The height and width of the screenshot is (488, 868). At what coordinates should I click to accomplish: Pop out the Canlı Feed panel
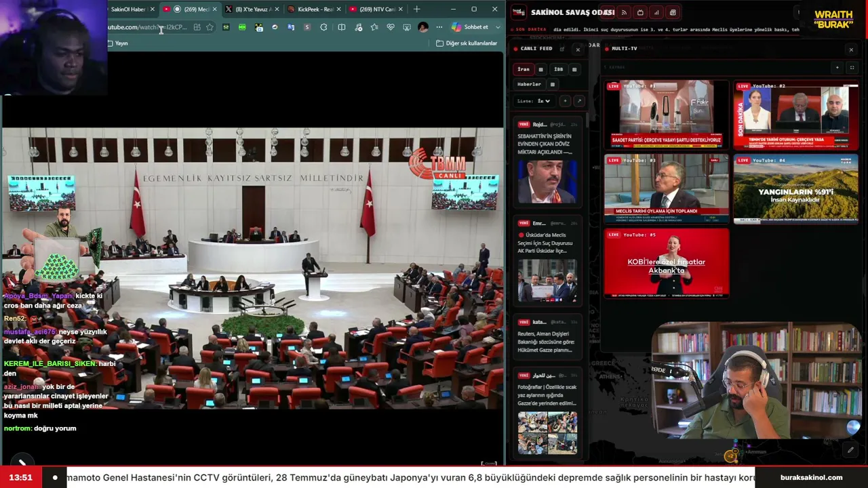pos(562,49)
